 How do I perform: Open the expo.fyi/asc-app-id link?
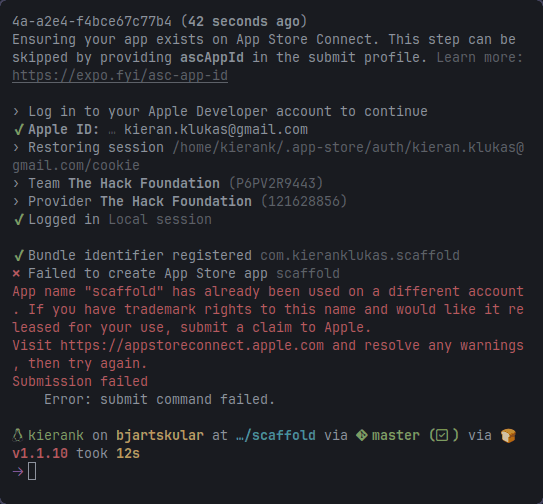click(120, 76)
